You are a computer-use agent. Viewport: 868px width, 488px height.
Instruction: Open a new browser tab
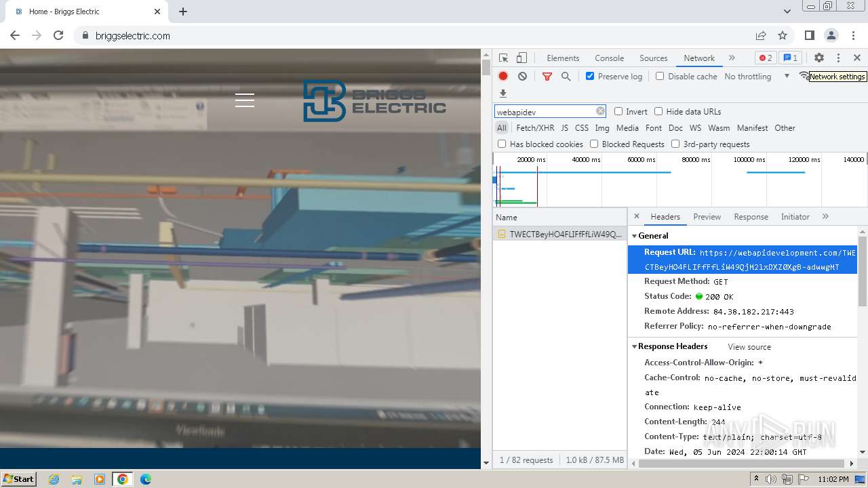(183, 12)
